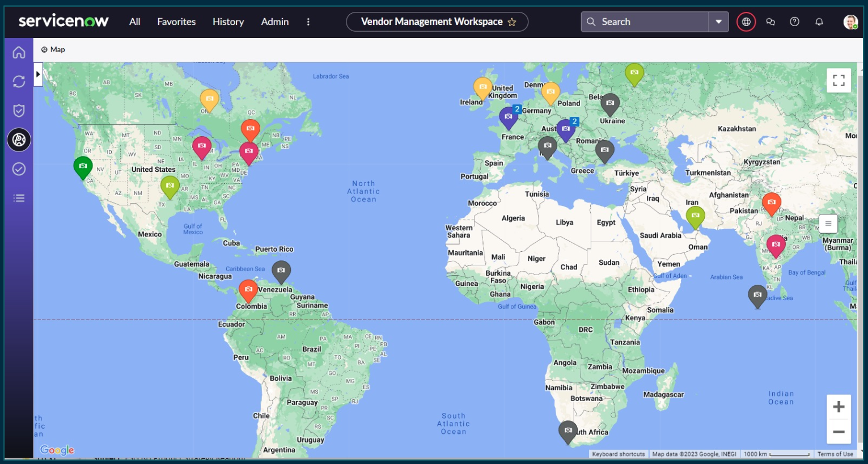Click the yellow pin over United Kingdom

483,88
